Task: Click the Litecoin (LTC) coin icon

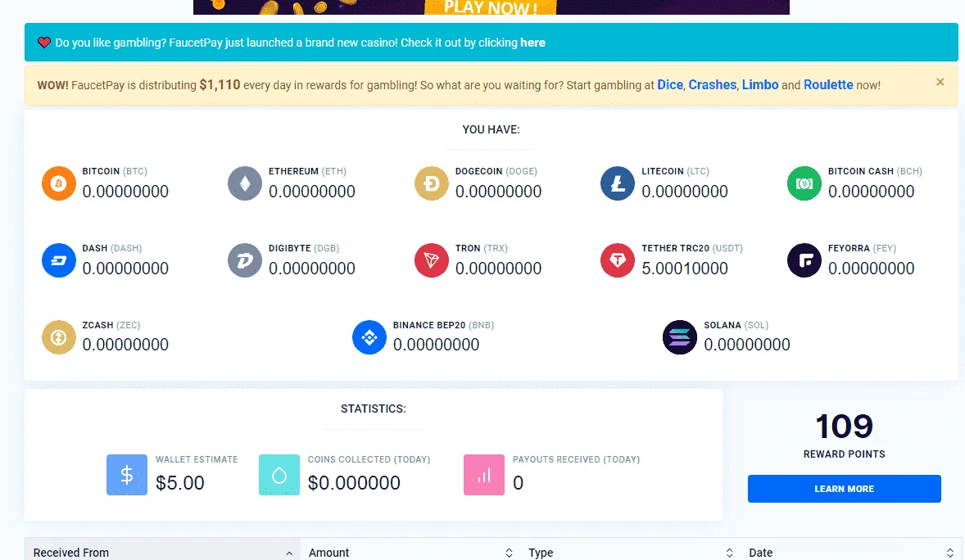Action: [x=618, y=183]
